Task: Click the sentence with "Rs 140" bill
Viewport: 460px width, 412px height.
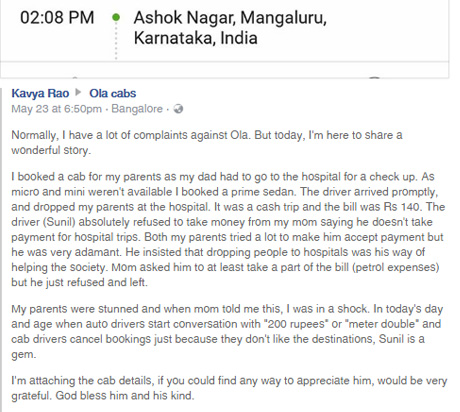Action: tap(317, 207)
